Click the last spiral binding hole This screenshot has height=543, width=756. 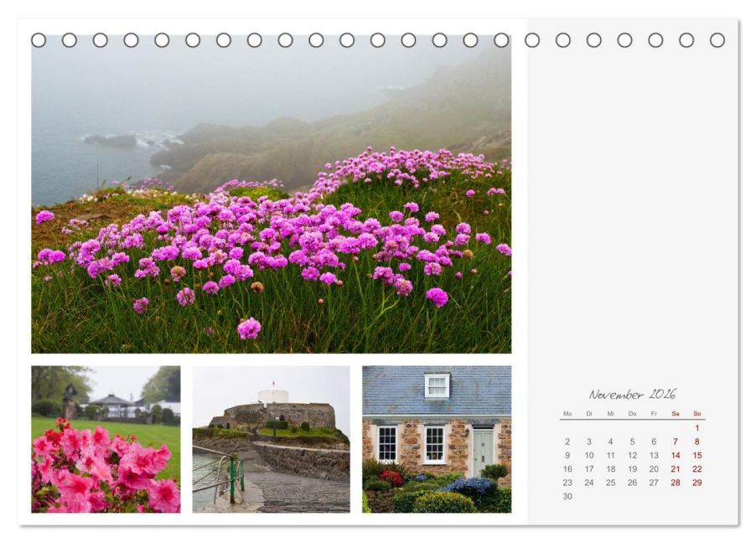click(717, 40)
